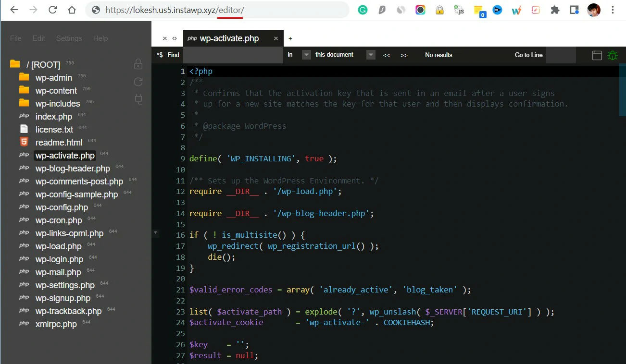The image size is (626, 364).
Task: Collapse the code fold arrow at line 16
Action: pos(155,233)
